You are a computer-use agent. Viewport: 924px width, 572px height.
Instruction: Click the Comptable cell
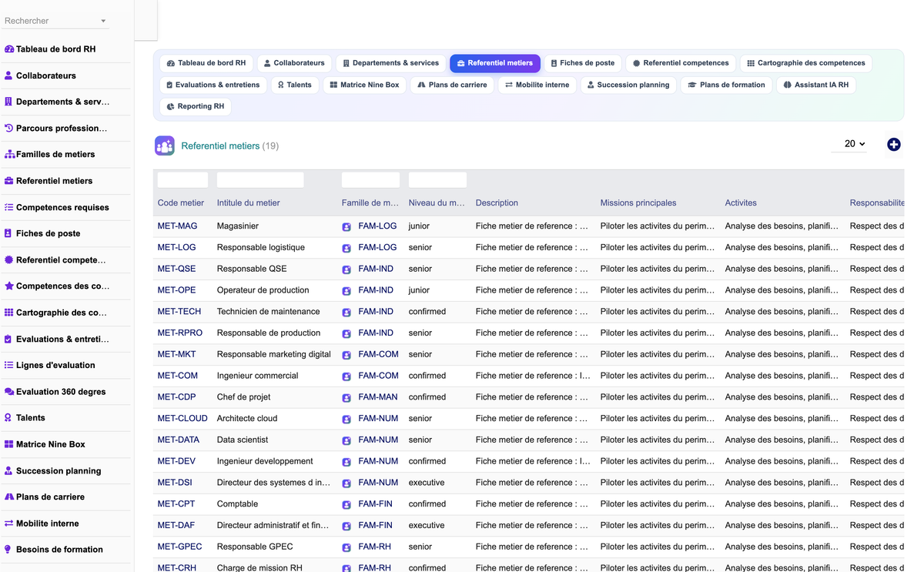238,504
